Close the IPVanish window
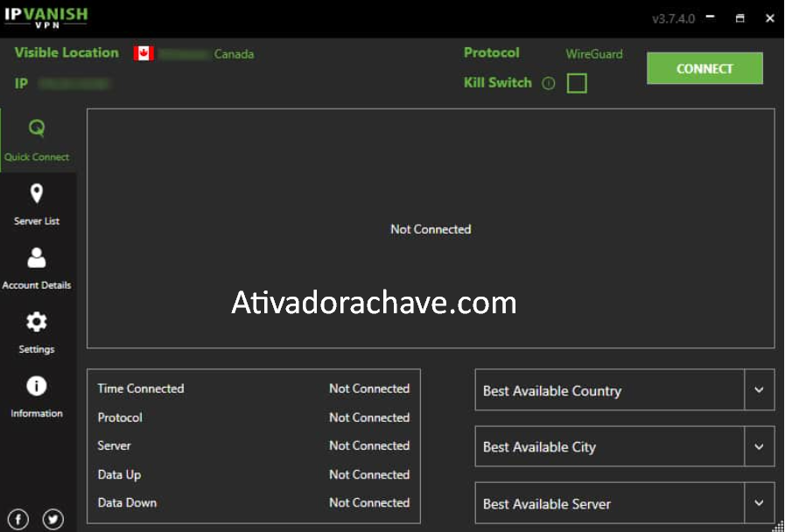Screen dimensions: 785x532 (770, 17)
